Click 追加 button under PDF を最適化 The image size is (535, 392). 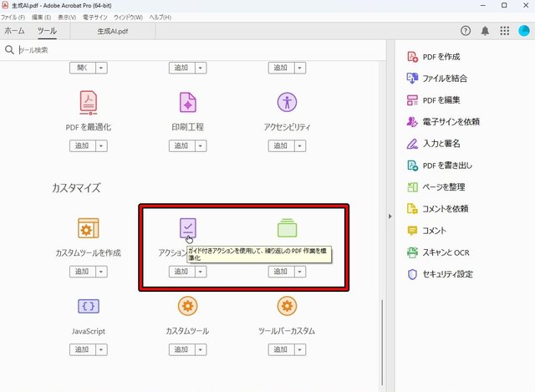tap(83, 145)
